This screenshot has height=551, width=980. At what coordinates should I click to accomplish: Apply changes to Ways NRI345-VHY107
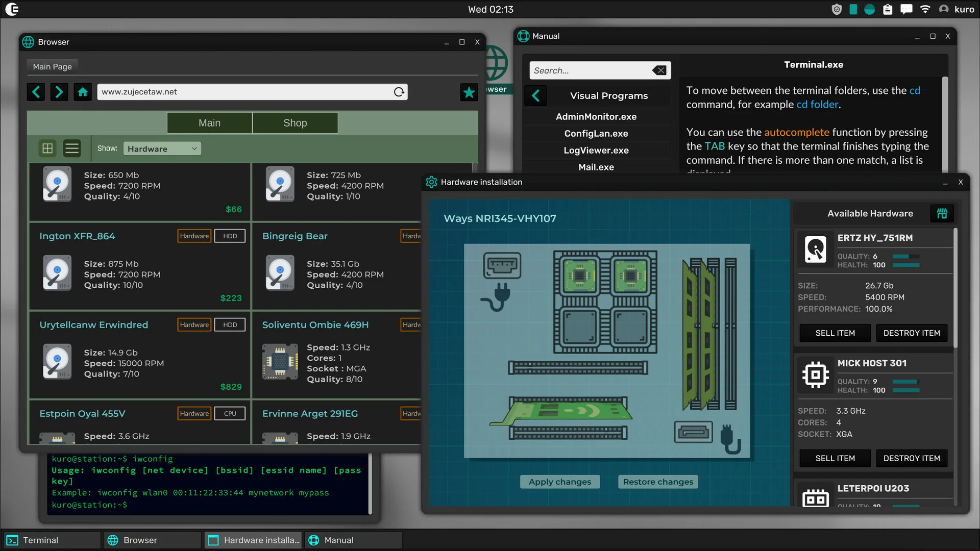[559, 482]
